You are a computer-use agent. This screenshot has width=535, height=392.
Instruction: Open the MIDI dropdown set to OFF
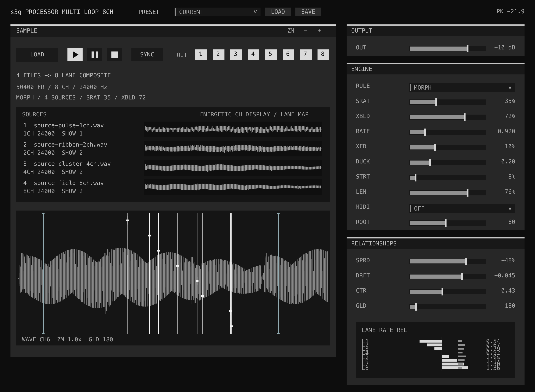coord(462,209)
